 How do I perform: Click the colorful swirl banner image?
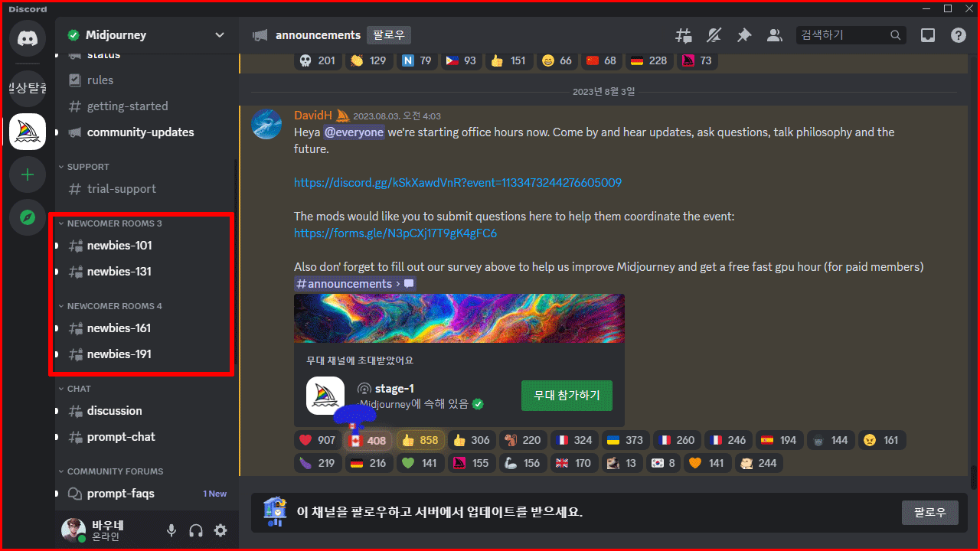[459, 318]
